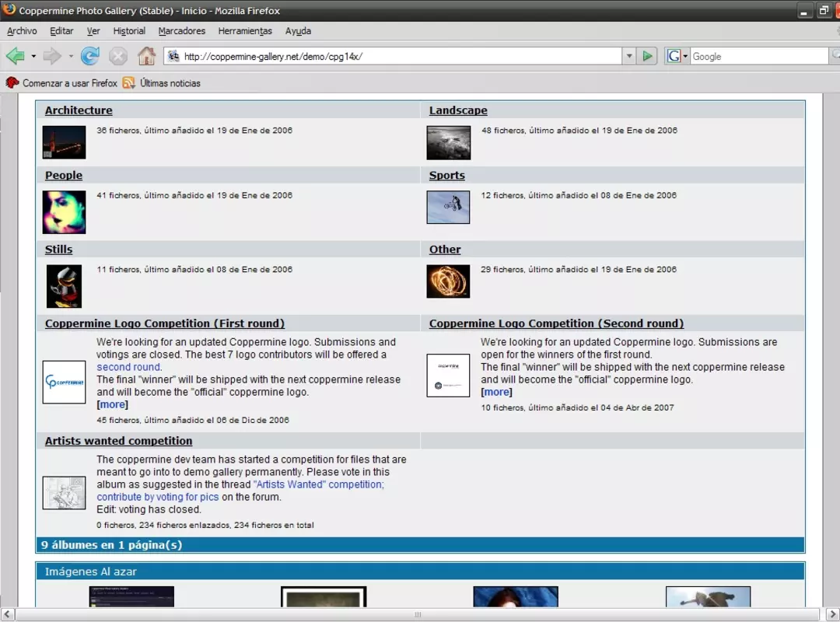Open the "Artists Wanted" competition forum link
The image size is (840, 622).
click(x=318, y=484)
